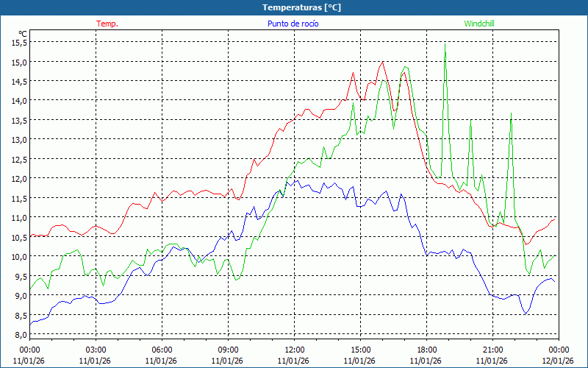Click the 15:00 time axis label
This screenshot has width=588, height=368.
point(360,350)
